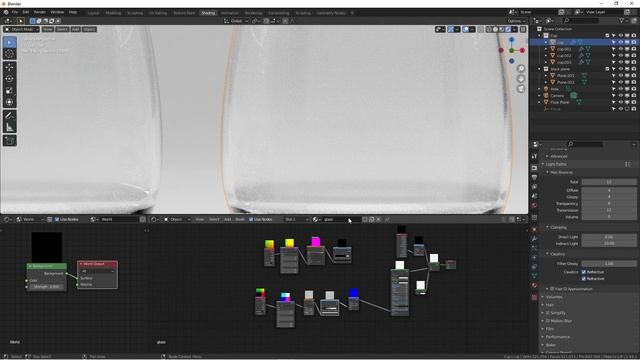Adjust the Filter Glossy value field
Viewport: 640px width, 360px height.
(609, 264)
